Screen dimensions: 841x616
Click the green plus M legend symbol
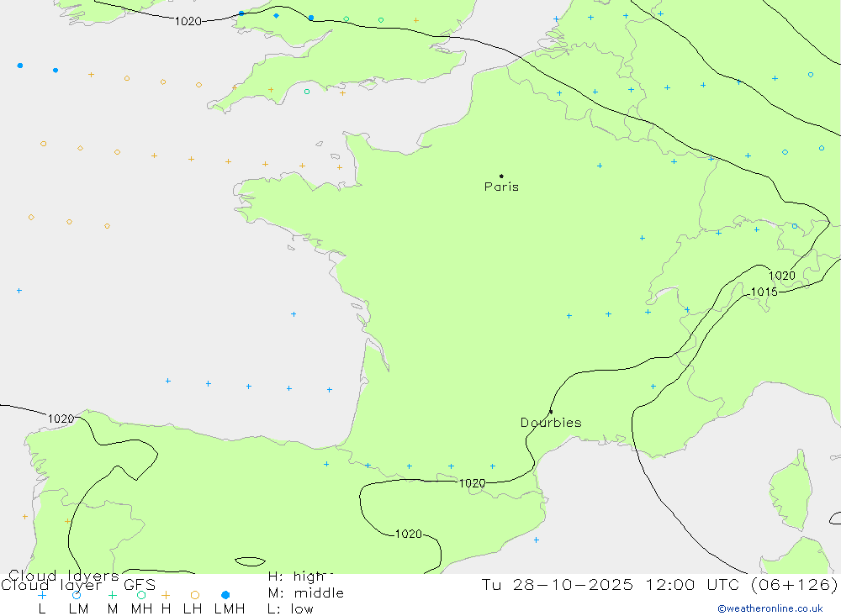click(x=112, y=595)
